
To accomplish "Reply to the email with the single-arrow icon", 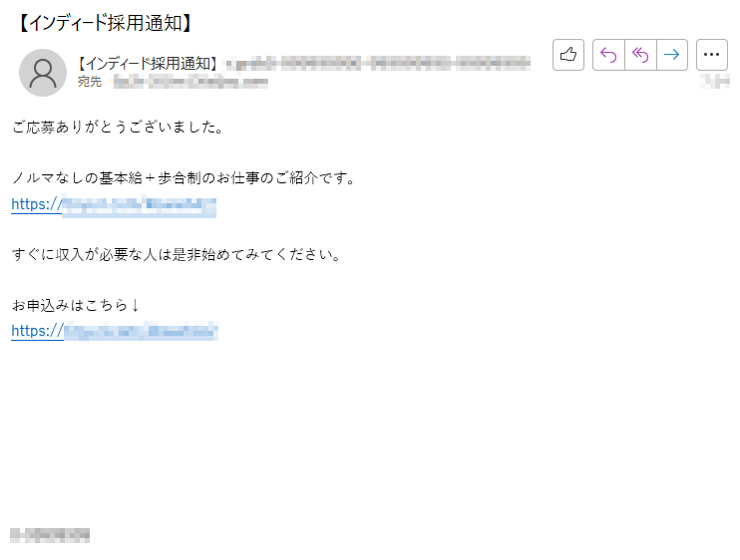I will 608,55.
